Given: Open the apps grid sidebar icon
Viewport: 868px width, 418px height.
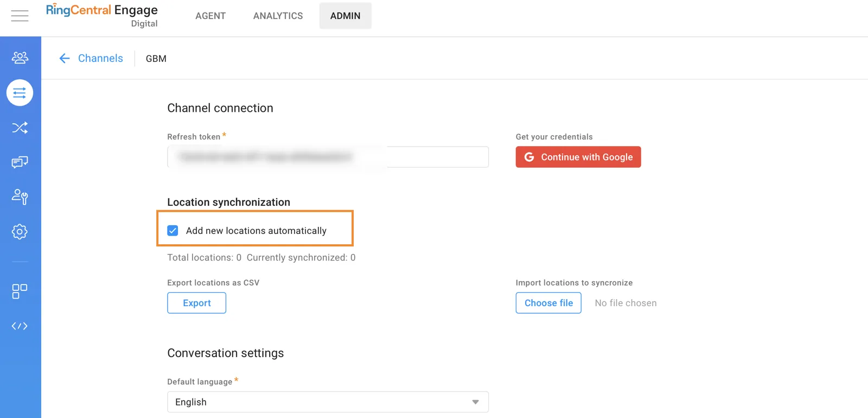Looking at the screenshot, I should tap(20, 292).
